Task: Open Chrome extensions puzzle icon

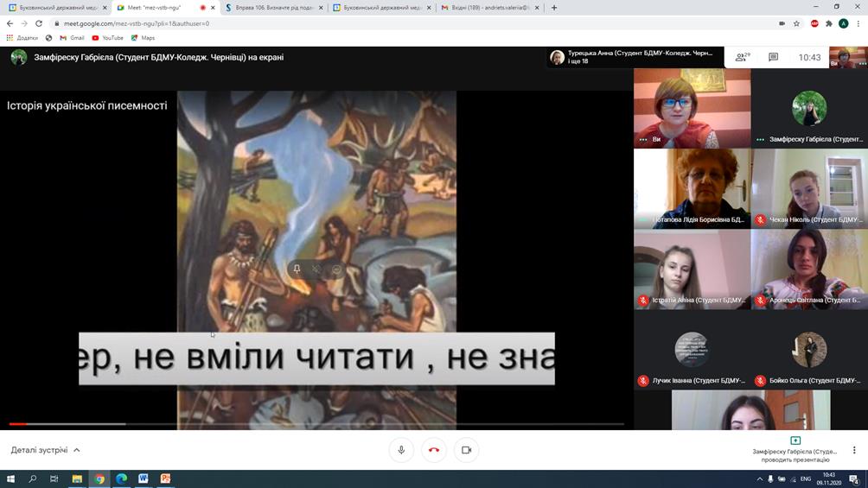Action: 829,23
